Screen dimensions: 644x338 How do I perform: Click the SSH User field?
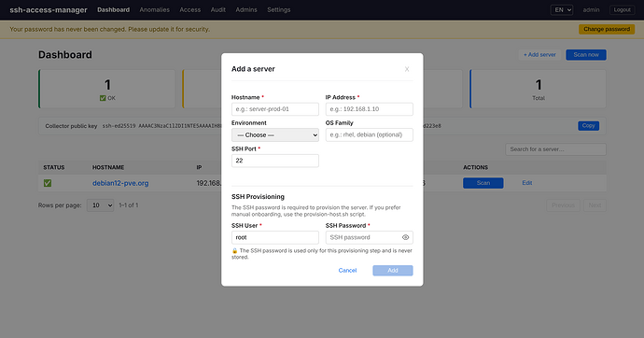pyautogui.click(x=275, y=237)
